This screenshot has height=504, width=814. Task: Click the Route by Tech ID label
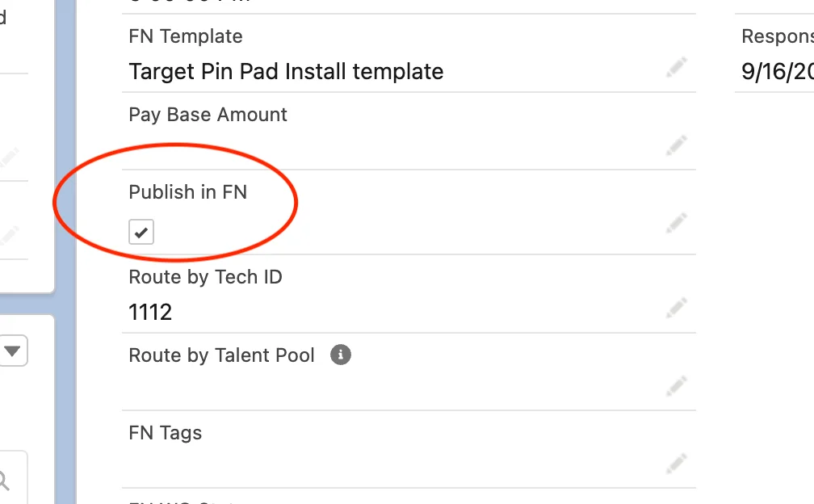205,277
